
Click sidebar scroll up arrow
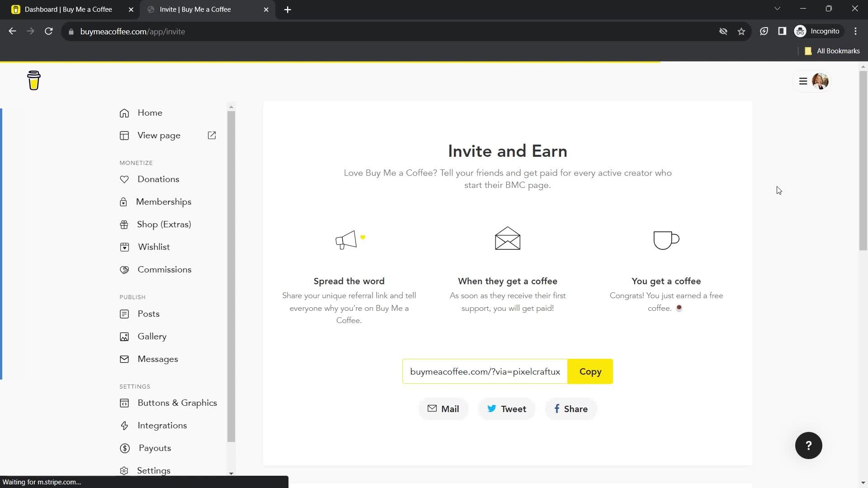click(x=231, y=107)
